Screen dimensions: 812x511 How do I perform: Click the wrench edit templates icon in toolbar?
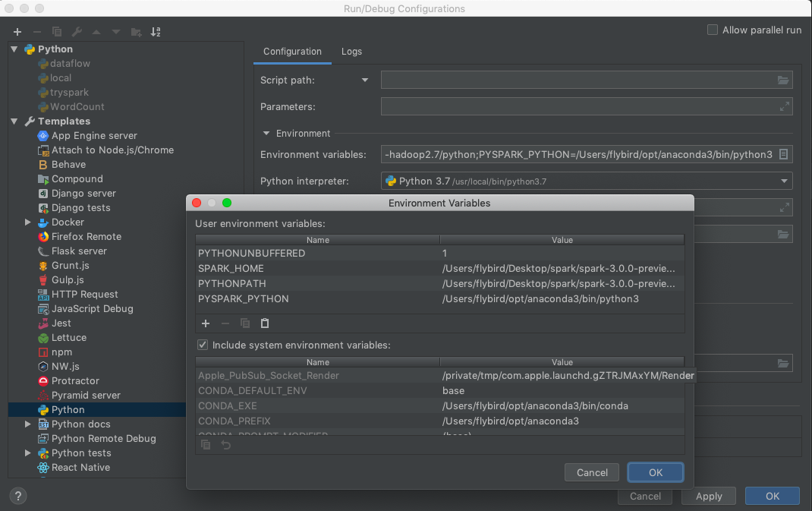tap(77, 32)
